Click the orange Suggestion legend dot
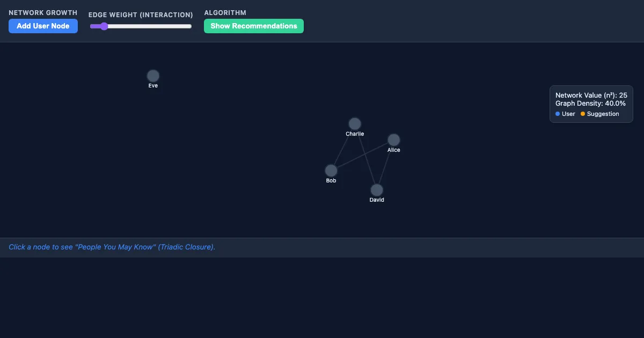Viewport: 644px width, 338px height. 583,114
